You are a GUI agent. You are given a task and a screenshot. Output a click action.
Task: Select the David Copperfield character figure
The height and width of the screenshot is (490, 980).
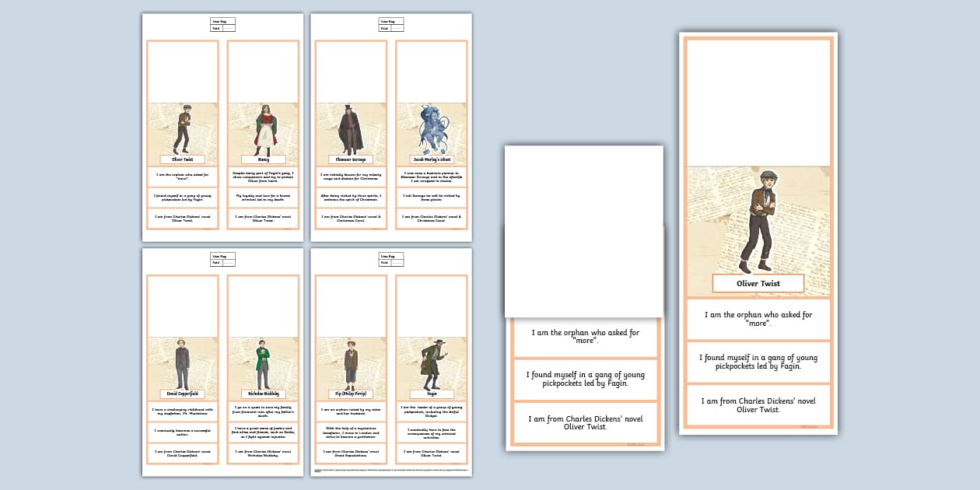[x=182, y=364]
